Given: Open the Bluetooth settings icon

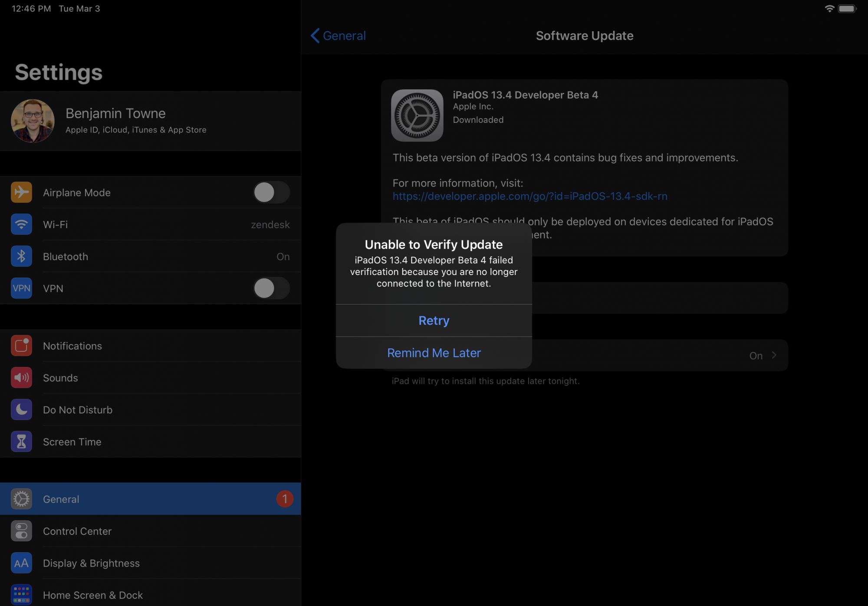Looking at the screenshot, I should point(21,256).
